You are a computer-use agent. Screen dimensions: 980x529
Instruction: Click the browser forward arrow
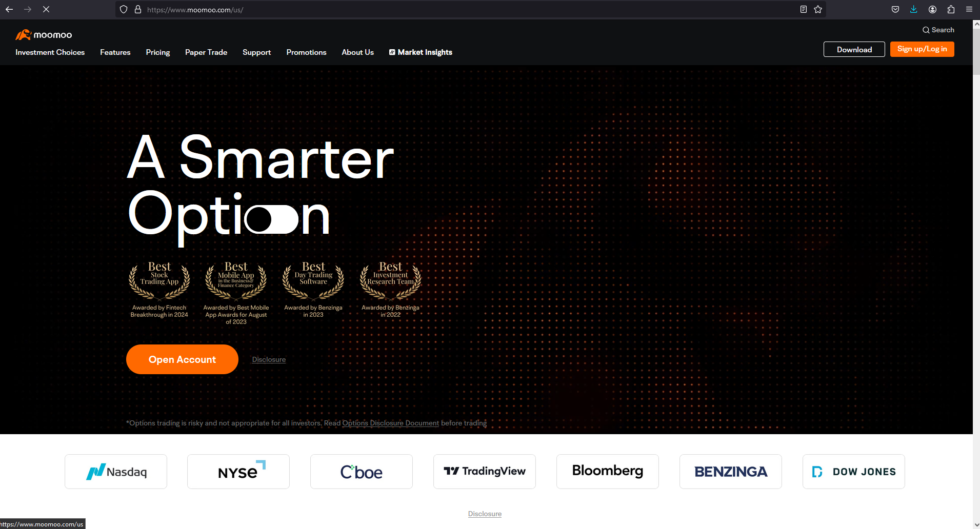28,9
